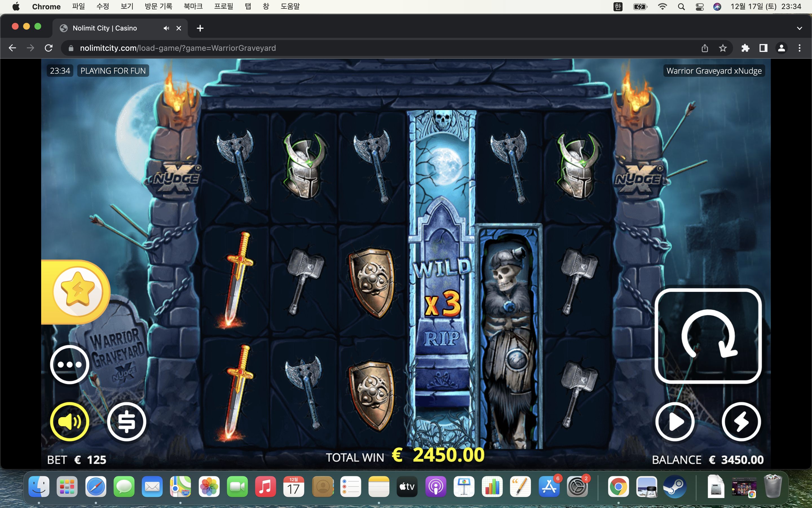Open the Apple menu
This screenshot has height=508, width=812.
click(16, 7)
